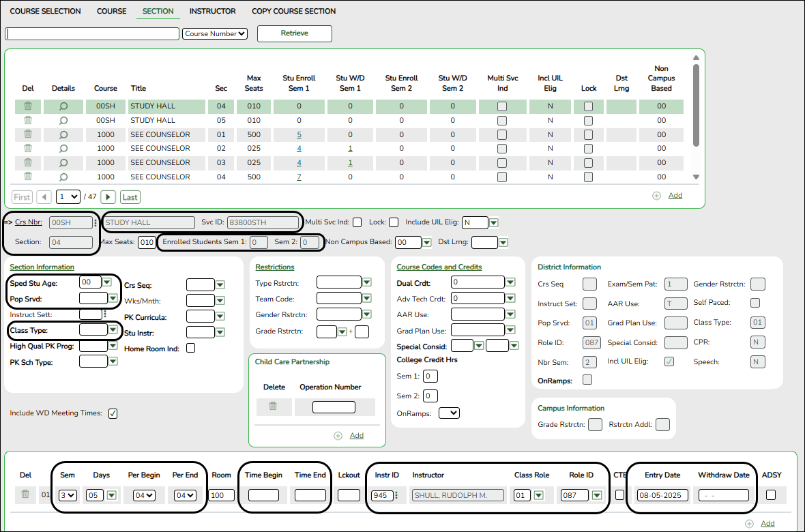Click the Retrieve button

pyautogui.click(x=294, y=33)
